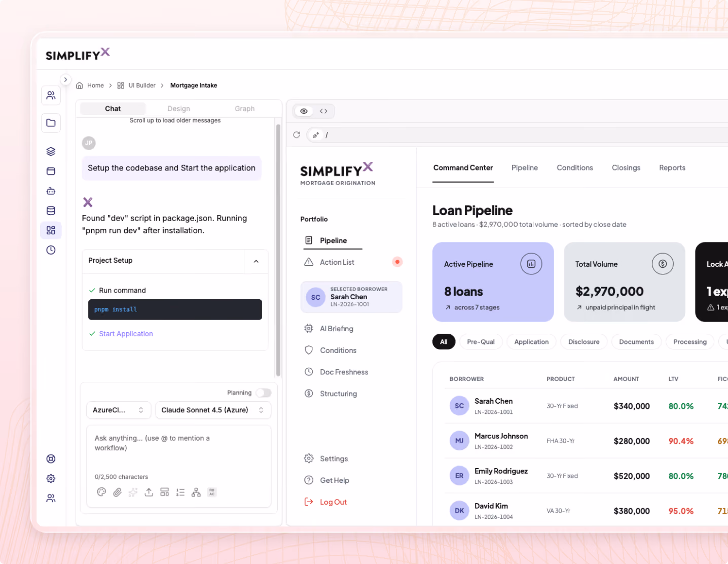728x564 pixels.
Task: Select the highlighted UI Builder grid icon in sidebar
Action: coord(51,230)
